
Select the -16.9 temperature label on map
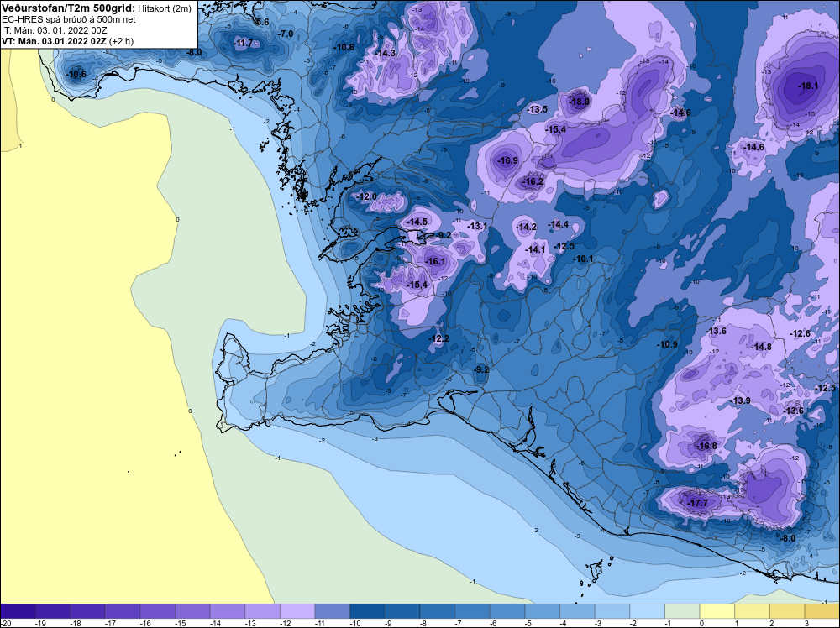point(507,160)
